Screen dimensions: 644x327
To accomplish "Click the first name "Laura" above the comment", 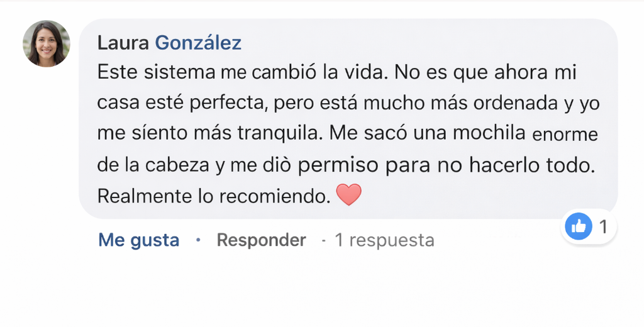I will pyautogui.click(x=123, y=43).
